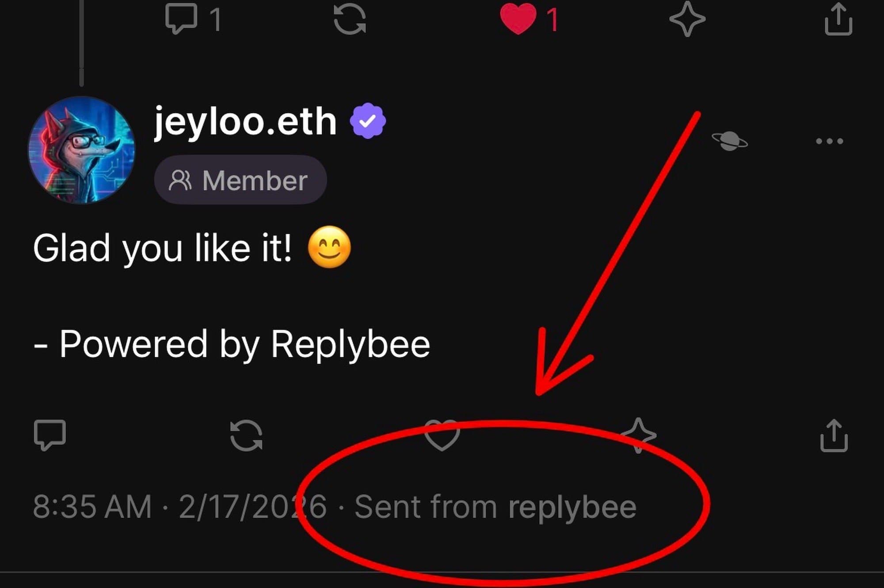
Task: Click the upper post's like count
Action: click(x=552, y=20)
